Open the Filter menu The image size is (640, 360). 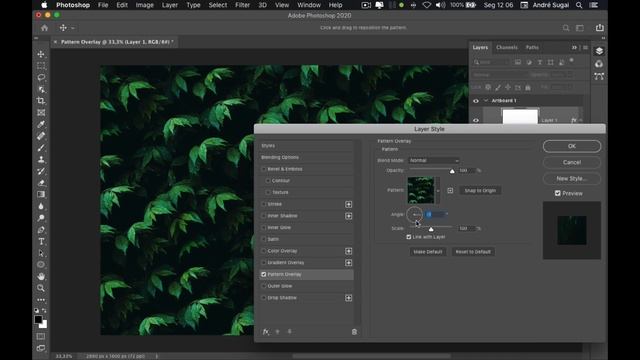click(x=242, y=5)
